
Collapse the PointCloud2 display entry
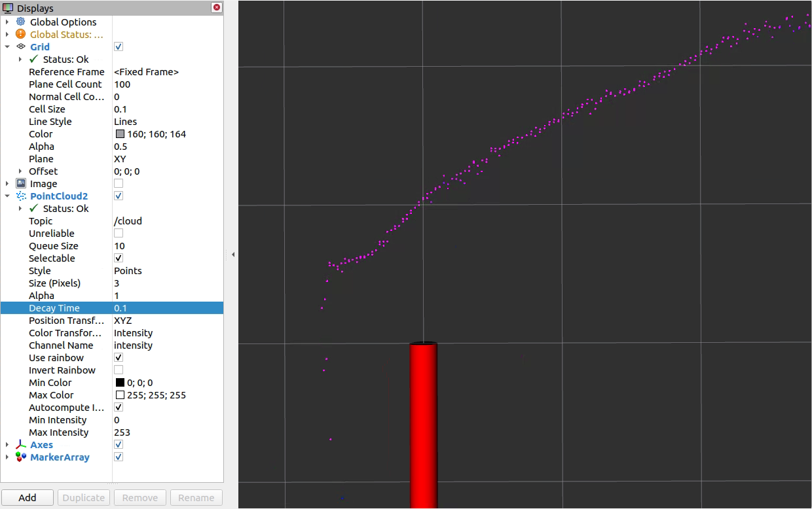pyautogui.click(x=7, y=196)
